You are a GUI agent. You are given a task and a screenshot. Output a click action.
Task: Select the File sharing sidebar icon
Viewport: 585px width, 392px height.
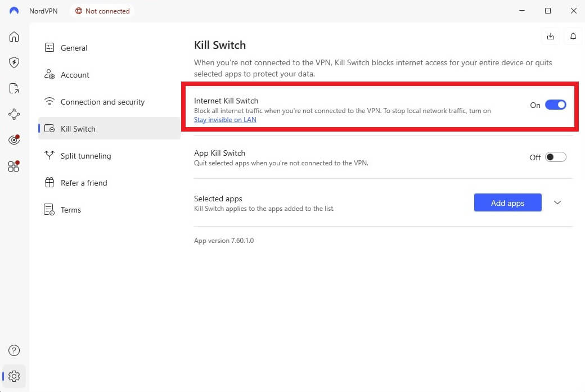(x=13, y=88)
